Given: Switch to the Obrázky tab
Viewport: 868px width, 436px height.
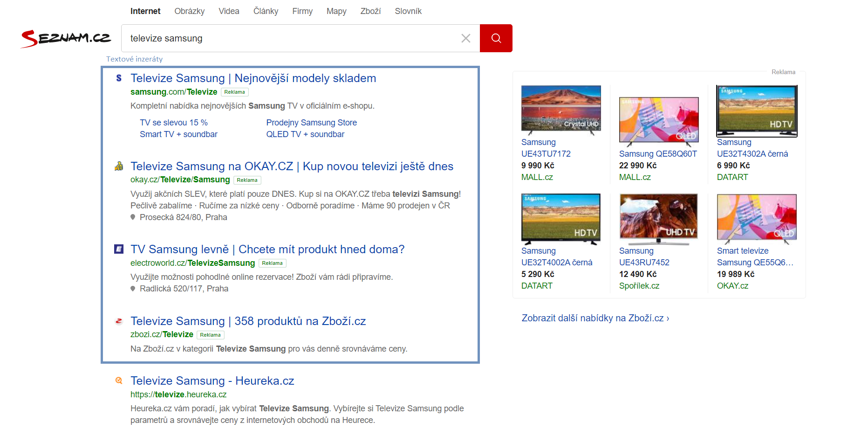Looking at the screenshot, I should click(189, 11).
